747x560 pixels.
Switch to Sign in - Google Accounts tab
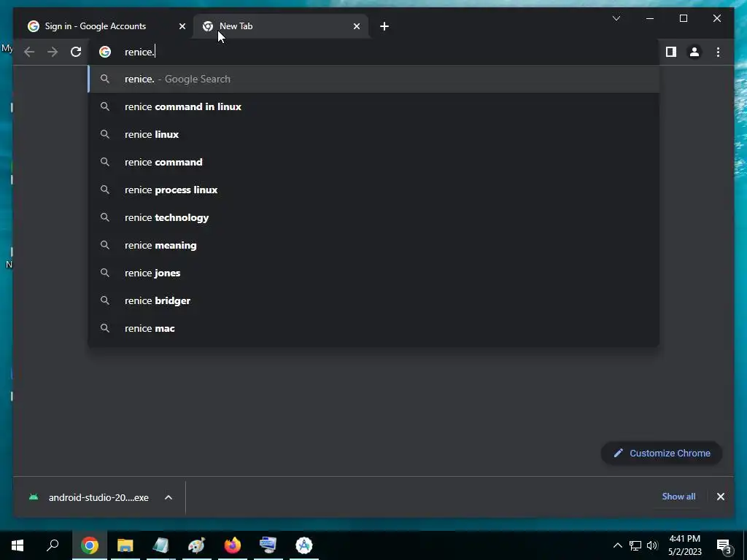(x=104, y=26)
